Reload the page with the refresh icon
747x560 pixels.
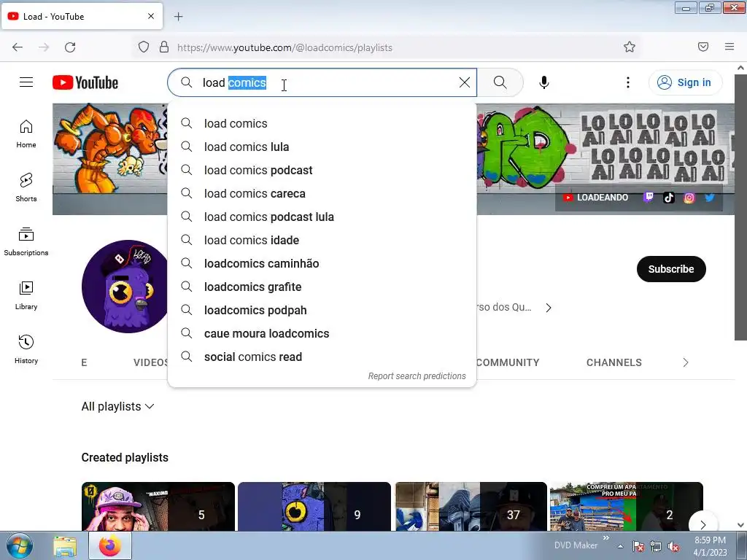pos(70,47)
